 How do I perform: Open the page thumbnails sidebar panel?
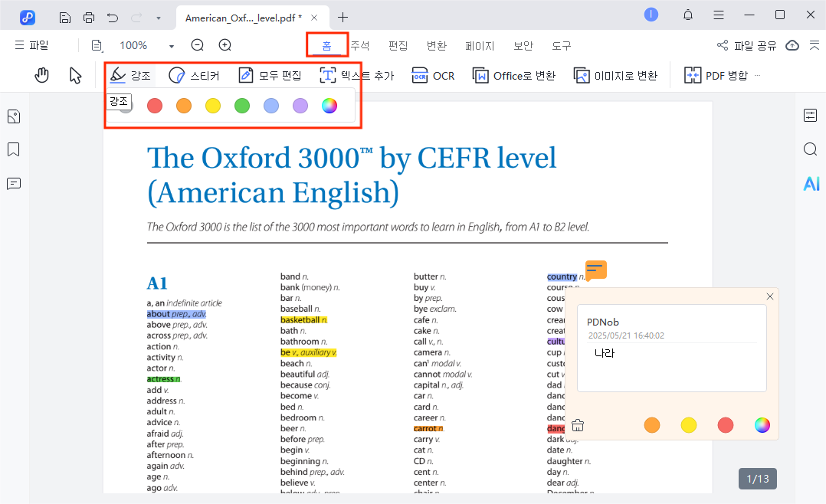click(x=14, y=116)
